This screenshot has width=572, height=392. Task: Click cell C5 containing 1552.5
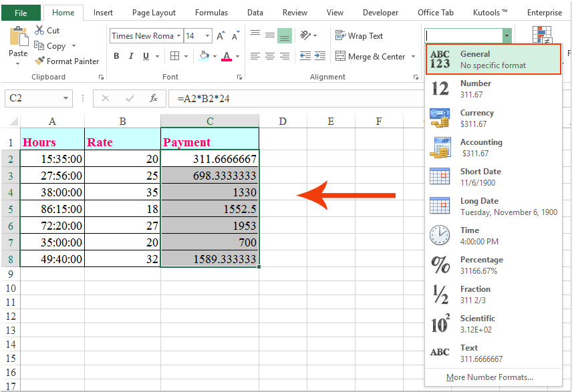click(210, 209)
